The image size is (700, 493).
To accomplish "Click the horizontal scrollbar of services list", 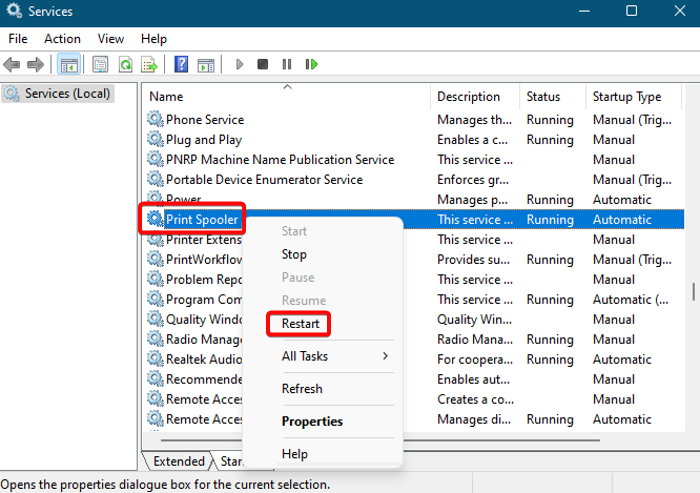I will 380,440.
